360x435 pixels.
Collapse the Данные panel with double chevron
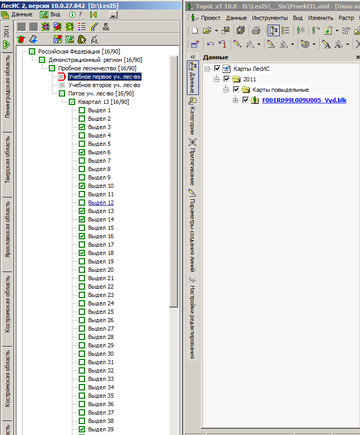(x=193, y=57)
